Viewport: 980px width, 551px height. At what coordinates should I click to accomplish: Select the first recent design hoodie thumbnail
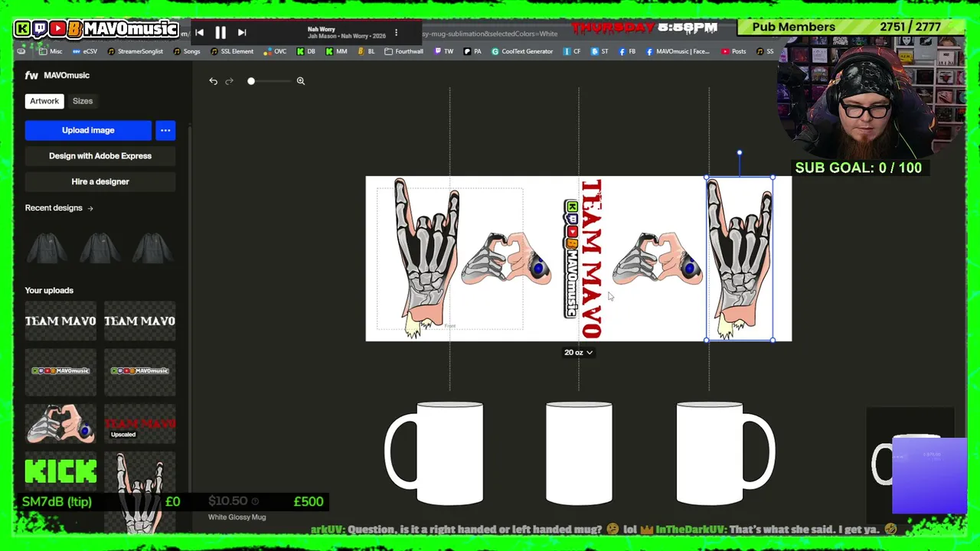coord(47,249)
